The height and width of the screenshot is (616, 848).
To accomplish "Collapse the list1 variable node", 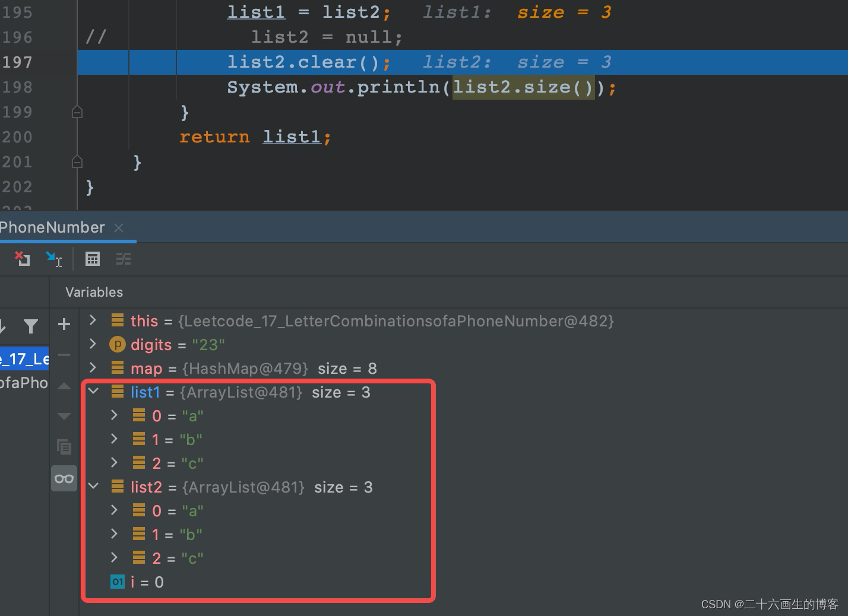I will click(93, 392).
